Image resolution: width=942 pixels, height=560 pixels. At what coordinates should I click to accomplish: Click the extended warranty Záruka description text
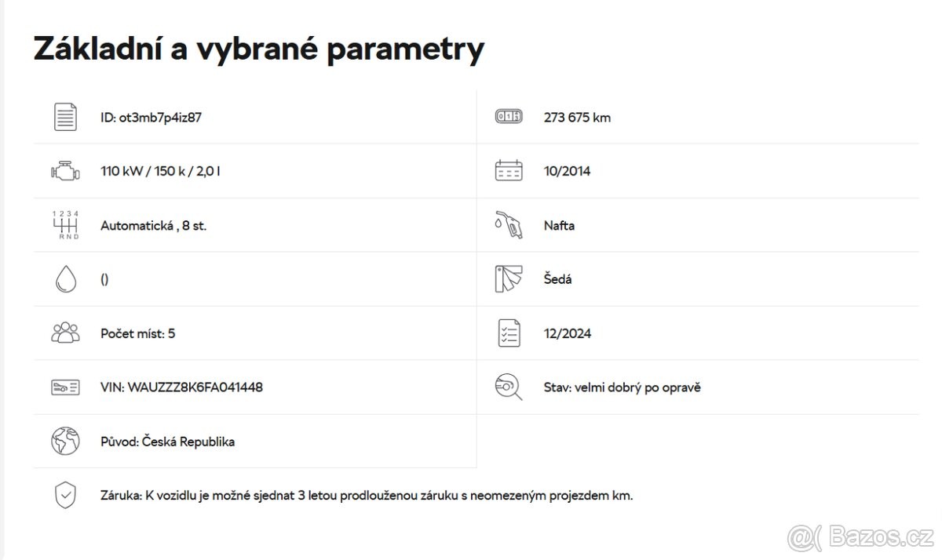click(367, 496)
